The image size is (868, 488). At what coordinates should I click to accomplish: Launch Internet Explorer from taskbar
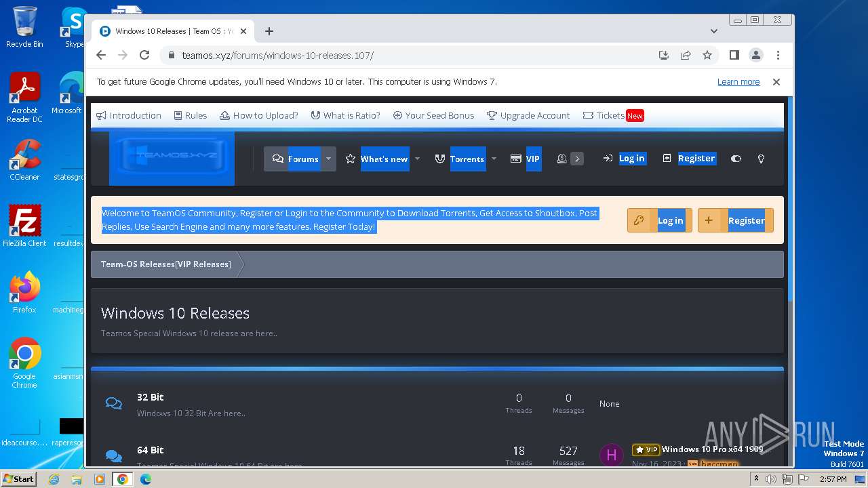pyautogui.click(x=54, y=479)
